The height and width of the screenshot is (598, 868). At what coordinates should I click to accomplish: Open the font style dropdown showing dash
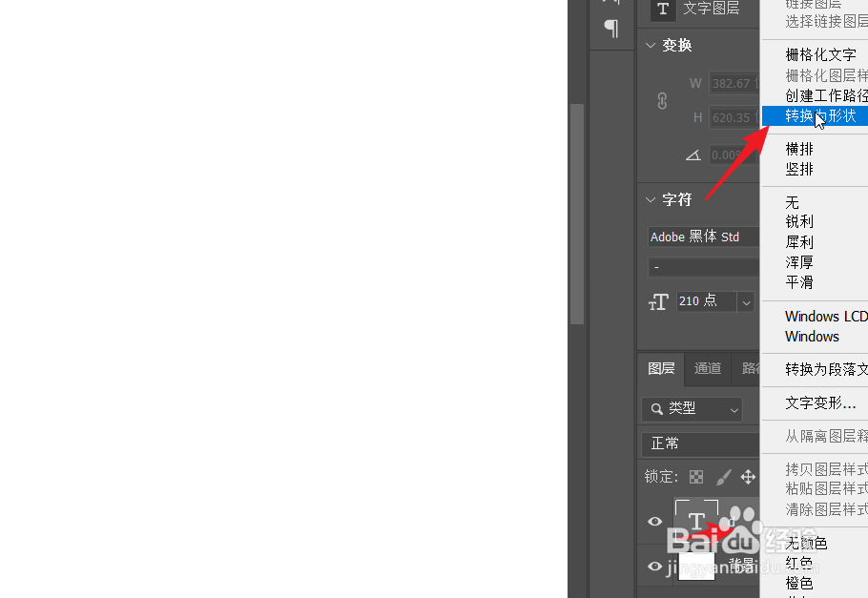point(703,267)
